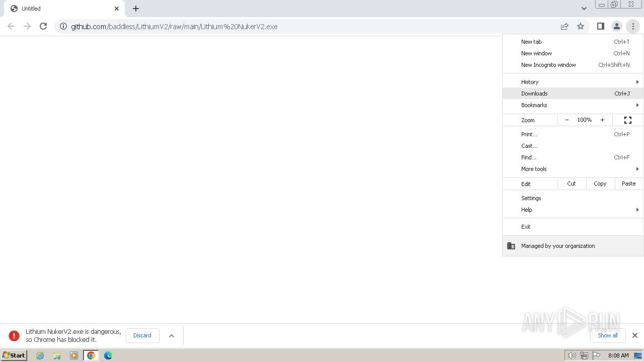The width and height of the screenshot is (644, 362).
Task: Expand the More tools submenu
Action: coord(573,169)
